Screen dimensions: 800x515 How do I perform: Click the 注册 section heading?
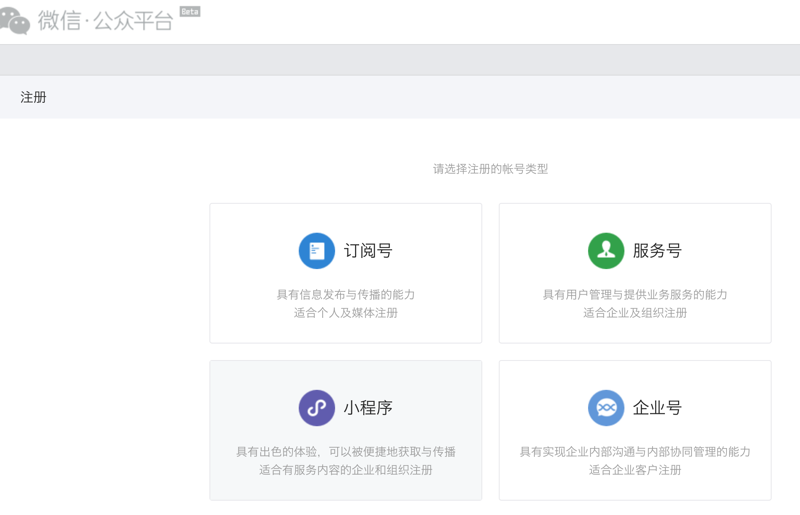[33, 97]
